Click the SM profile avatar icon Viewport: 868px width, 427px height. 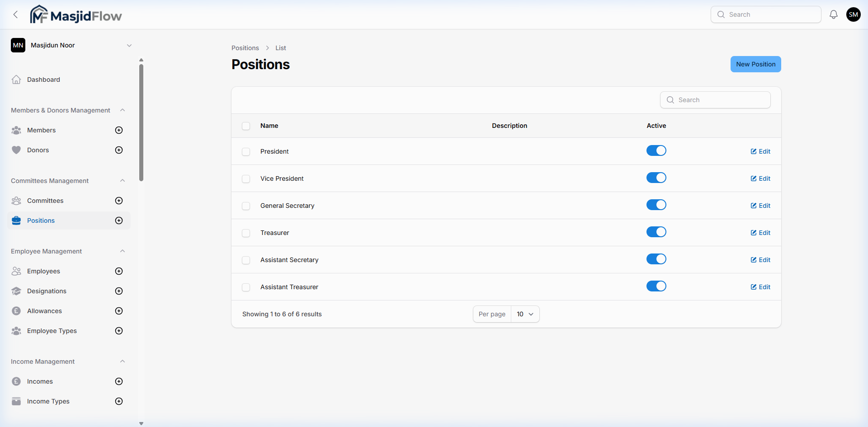[854, 14]
